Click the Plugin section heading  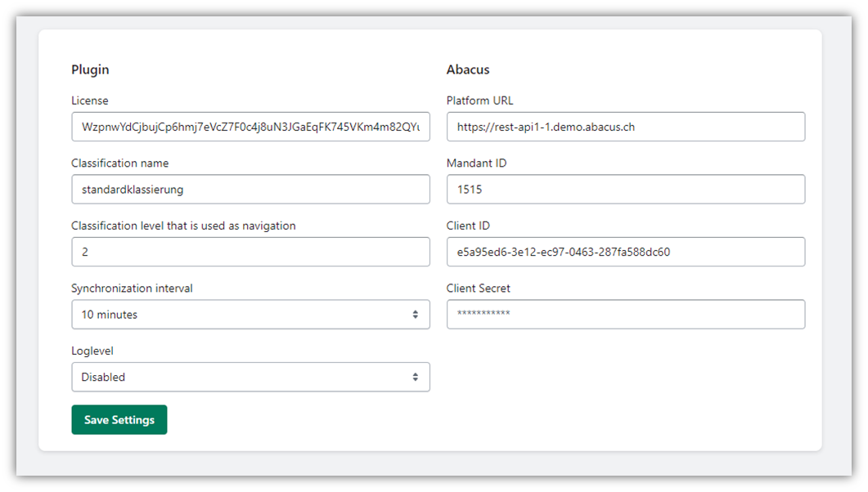coord(90,69)
